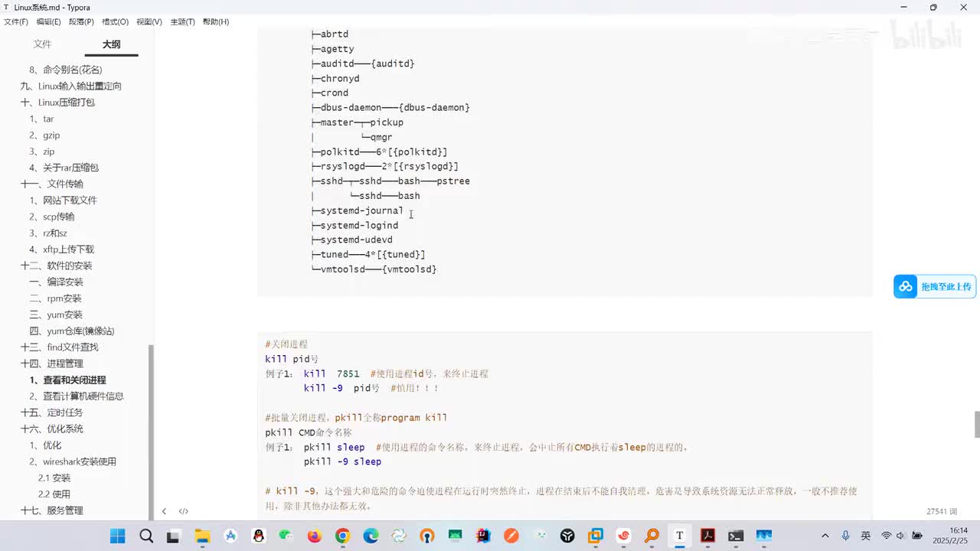Jump to outline heading 九、Linux输入输出重定向
Viewport: 980px width, 551px height.
coord(70,86)
